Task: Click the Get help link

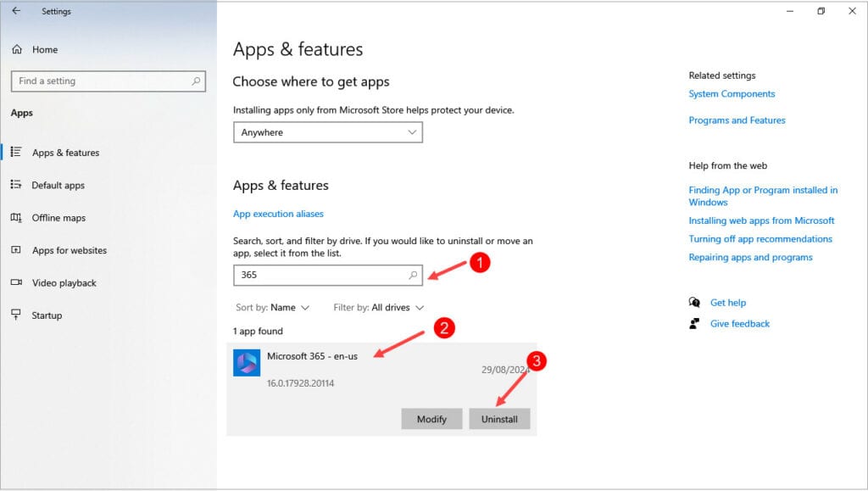Action: click(727, 303)
